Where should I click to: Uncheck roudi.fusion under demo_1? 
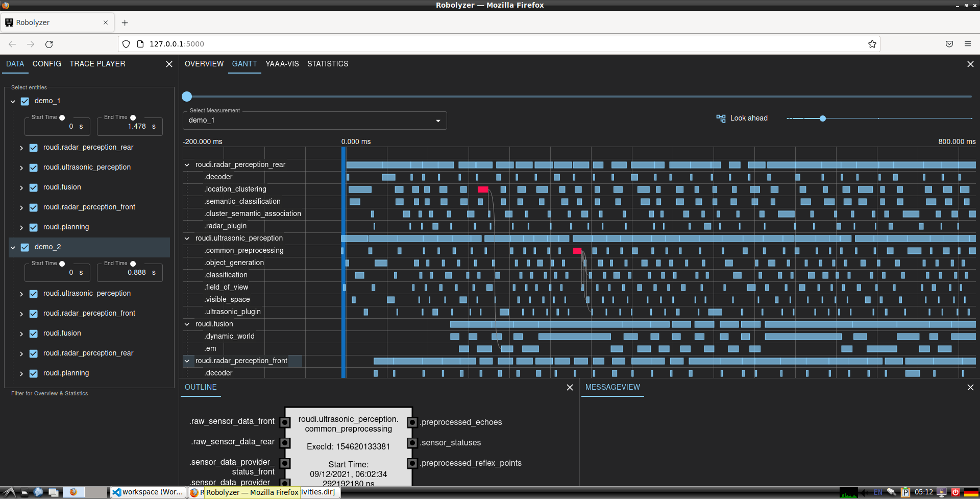(x=33, y=188)
